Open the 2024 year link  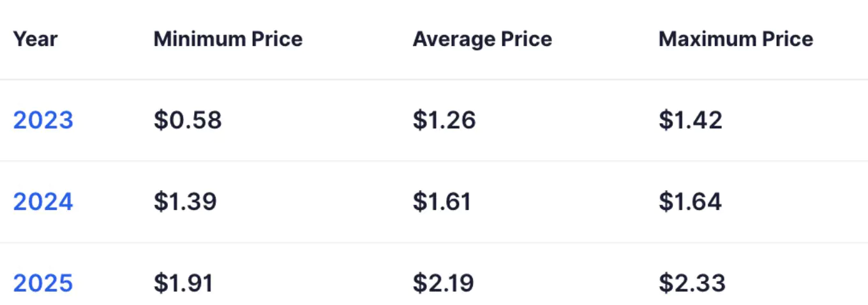43,202
